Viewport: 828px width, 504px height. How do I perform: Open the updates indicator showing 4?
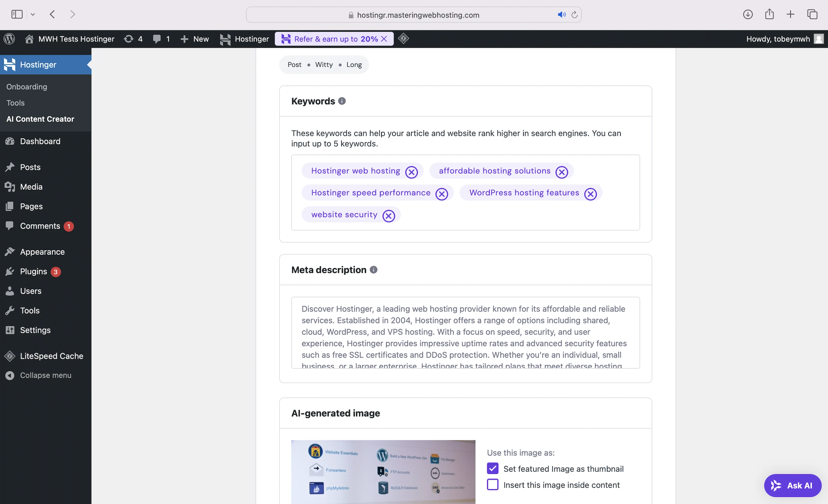(133, 39)
